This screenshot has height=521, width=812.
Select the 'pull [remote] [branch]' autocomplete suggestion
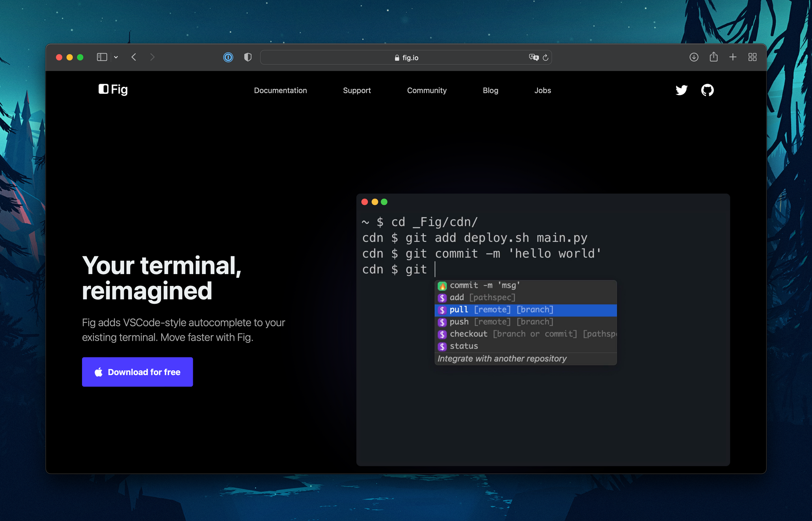pos(525,309)
